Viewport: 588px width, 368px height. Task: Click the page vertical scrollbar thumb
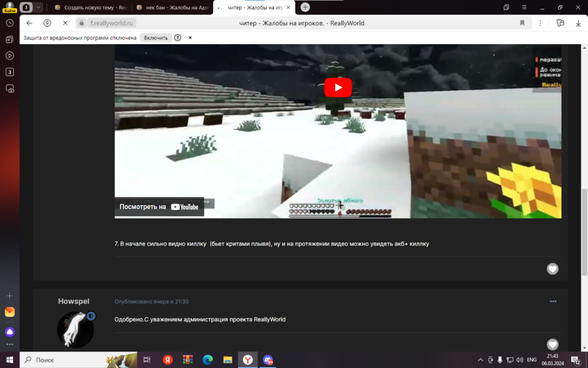point(584,231)
